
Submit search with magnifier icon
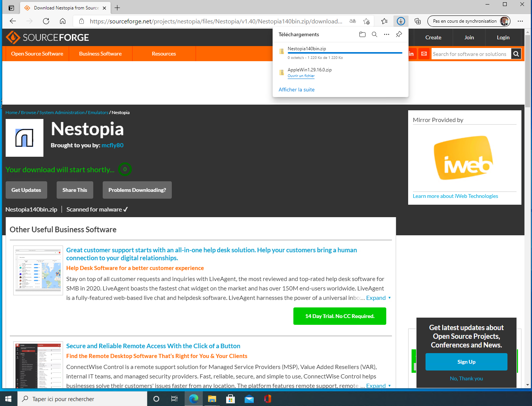516,54
